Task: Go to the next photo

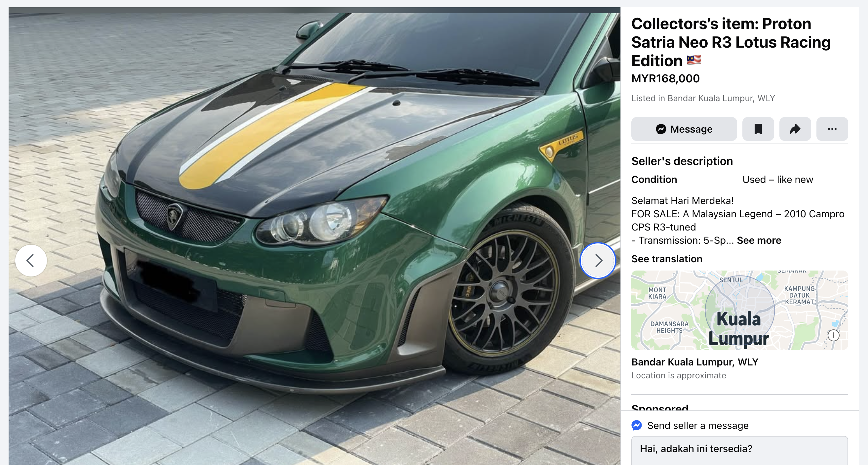Action: (598, 260)
